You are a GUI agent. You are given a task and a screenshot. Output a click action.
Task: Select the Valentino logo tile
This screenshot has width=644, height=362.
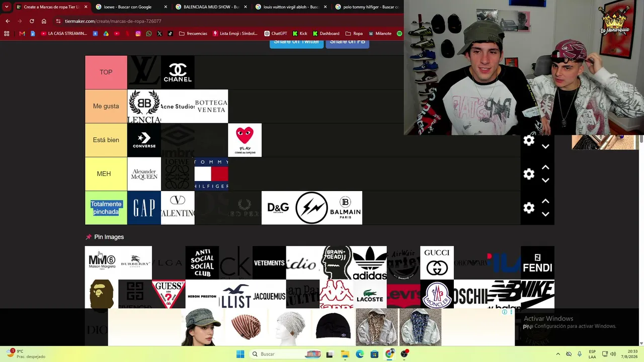click(x=178, y=208)
